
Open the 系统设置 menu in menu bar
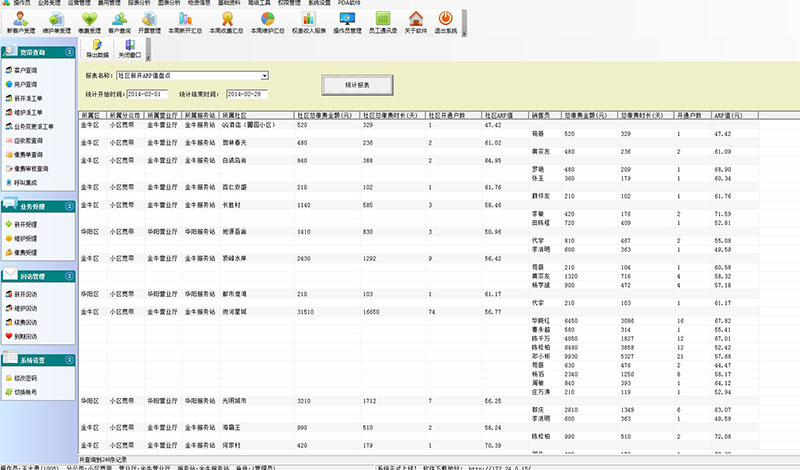click(x=319, y=3)
